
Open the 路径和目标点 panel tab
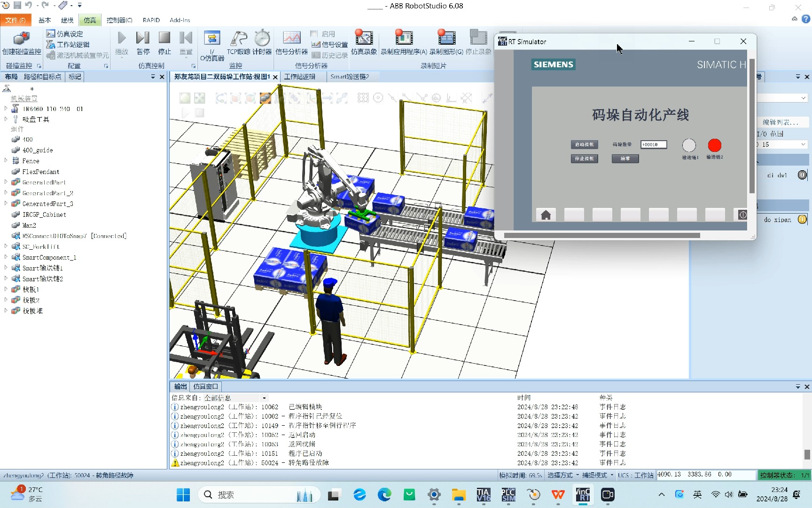click(x=42, y=77)
